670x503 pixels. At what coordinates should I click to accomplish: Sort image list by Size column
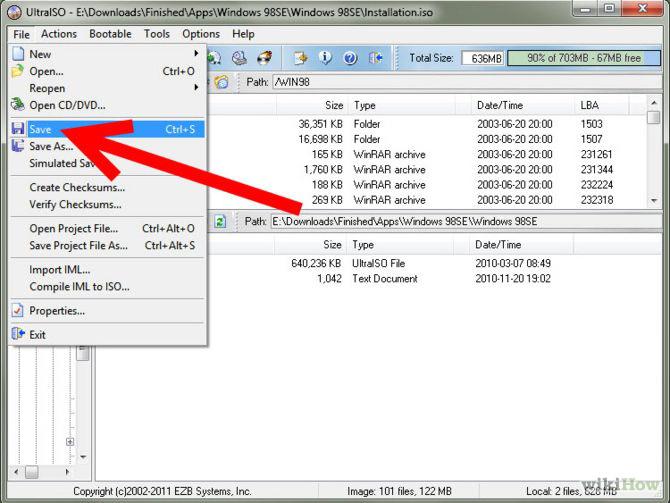[x=312, y=105]
